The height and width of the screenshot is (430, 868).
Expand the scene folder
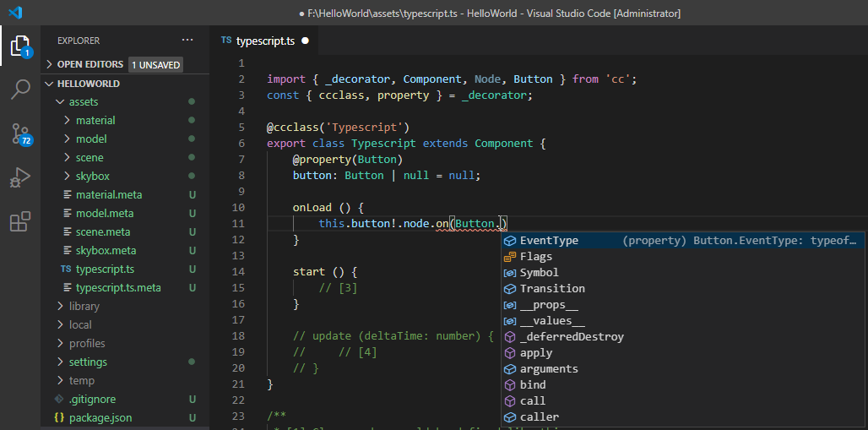[68, 158]
